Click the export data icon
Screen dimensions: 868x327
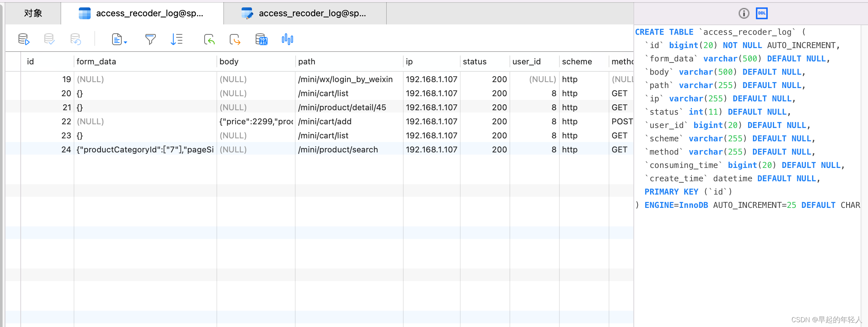coord(235,39)
